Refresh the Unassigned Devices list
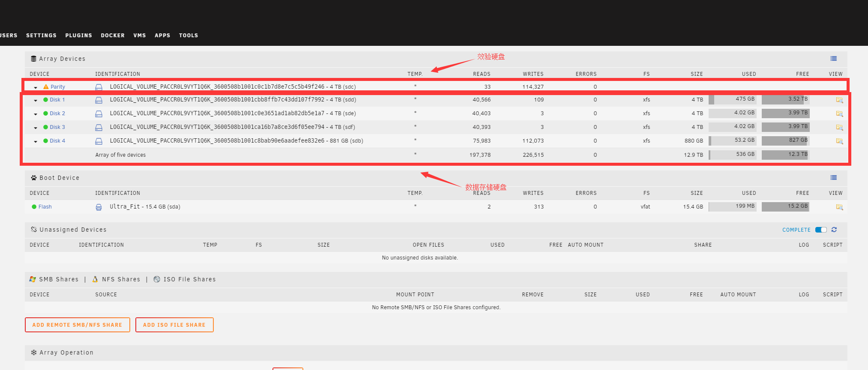The image size is (868, 370). (x=834, y=230)
